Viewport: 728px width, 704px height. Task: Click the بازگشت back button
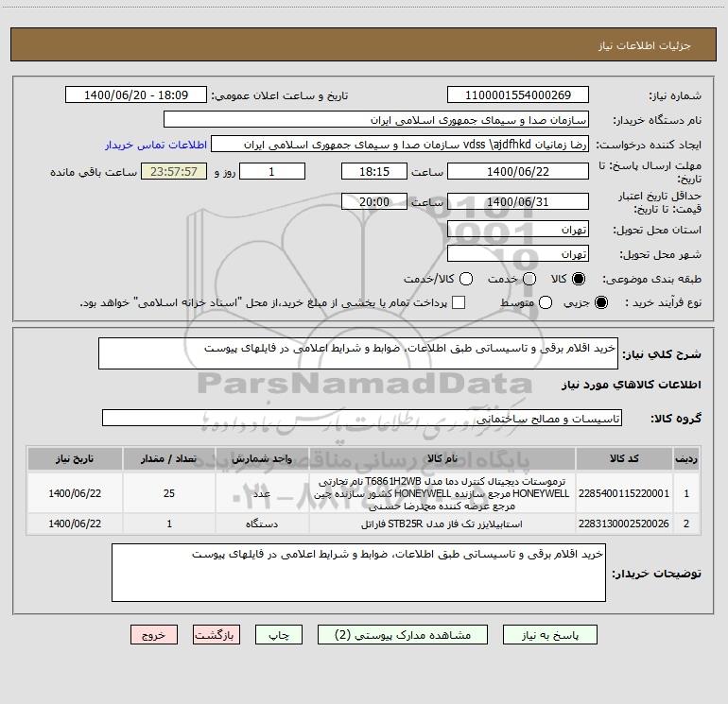(x=217, y=635)
